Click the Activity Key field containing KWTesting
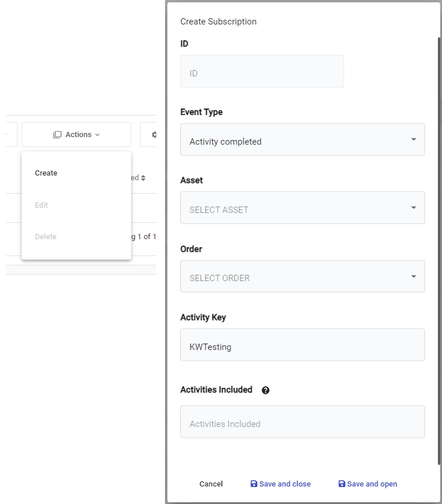The width and height of the screenshot is (442, 504). click(302, 345)
